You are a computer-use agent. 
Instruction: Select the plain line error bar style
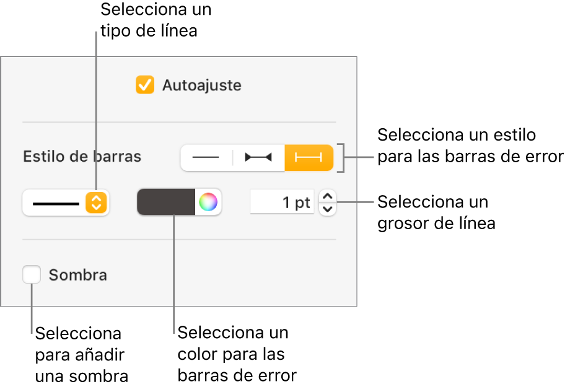point(207,157)
